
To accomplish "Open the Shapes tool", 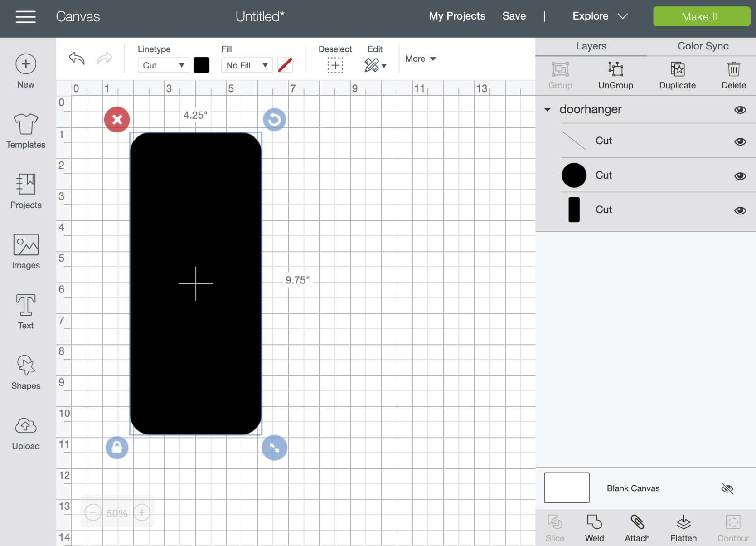I will (x=26, y=373).
